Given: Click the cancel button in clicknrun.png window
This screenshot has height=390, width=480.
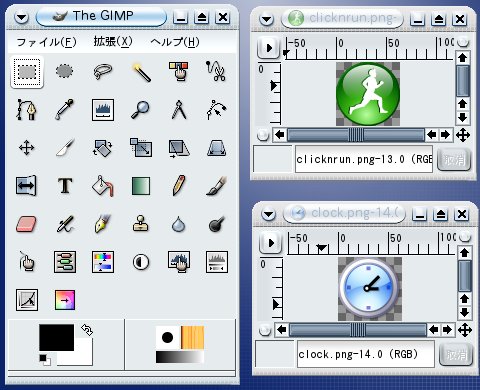Looking at the screenshot, I should pos(454,160).
